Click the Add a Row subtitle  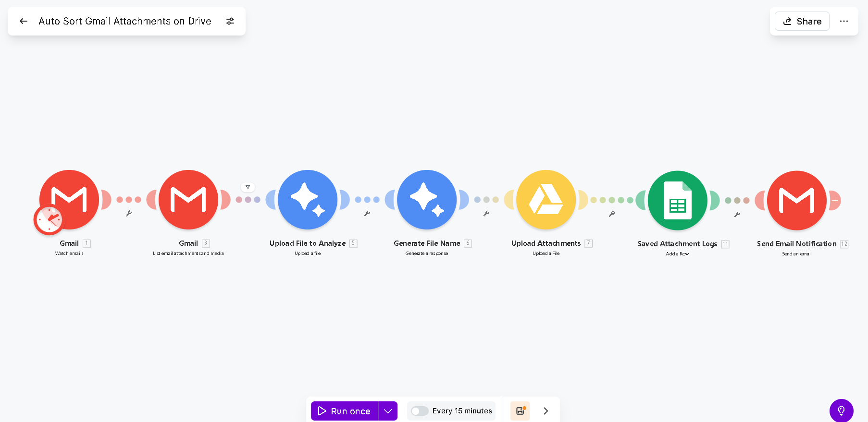[x=677, y=254]
